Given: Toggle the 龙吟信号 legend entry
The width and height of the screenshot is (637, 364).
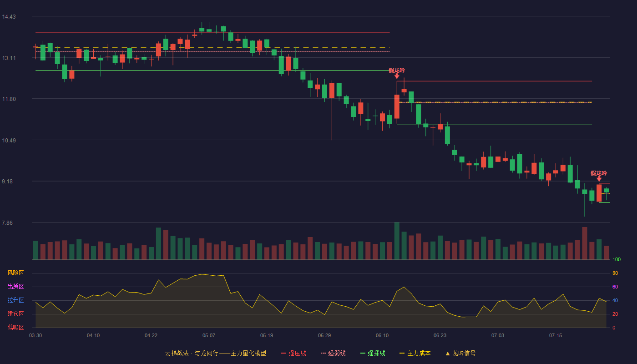Looking at the screenshot, I should [460, 353].
